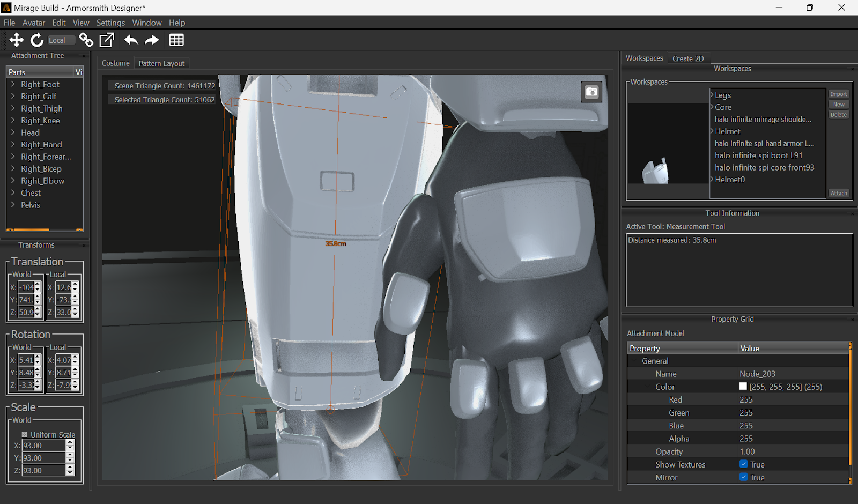Expand the Right_Foot tree node
858x504 pixels.
click(x=13, y=84)
